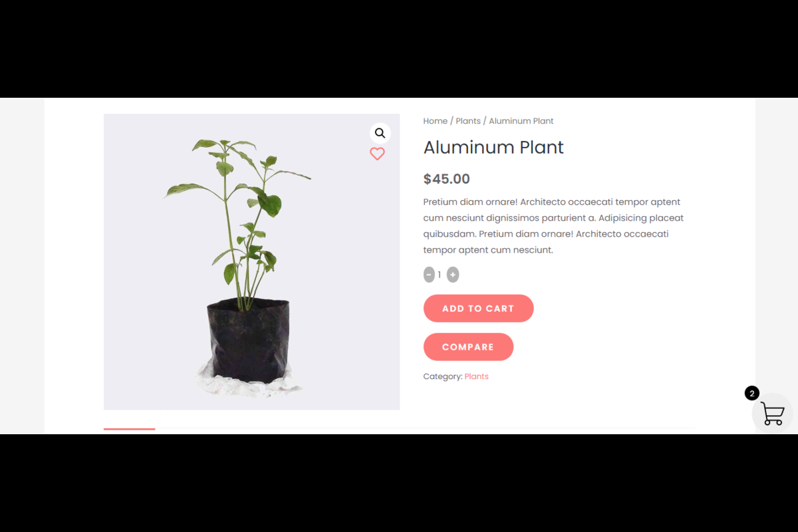This screenshot has height=532, width=798.
Task: Click the $45.00 price
Action: (447, 179)
